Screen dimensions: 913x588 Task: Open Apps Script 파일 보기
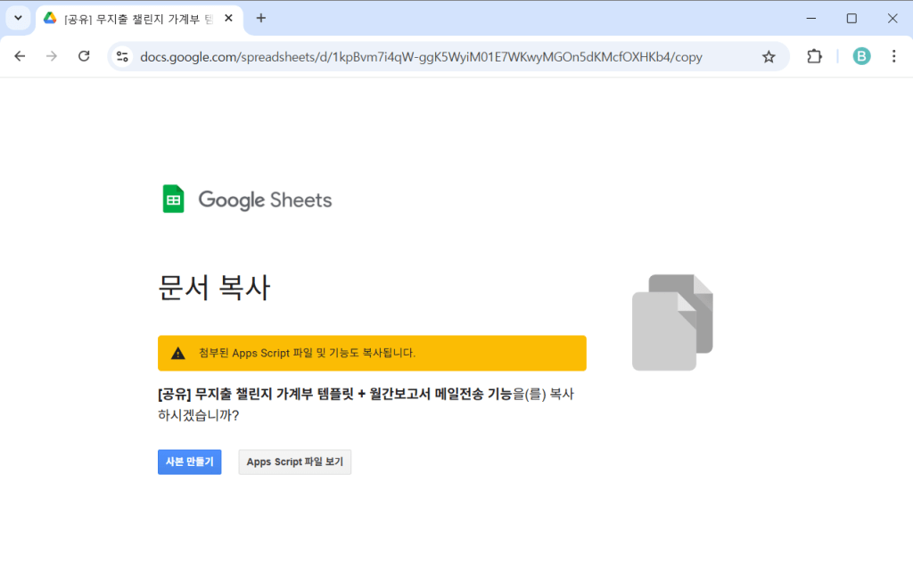(x=294, y=461)
